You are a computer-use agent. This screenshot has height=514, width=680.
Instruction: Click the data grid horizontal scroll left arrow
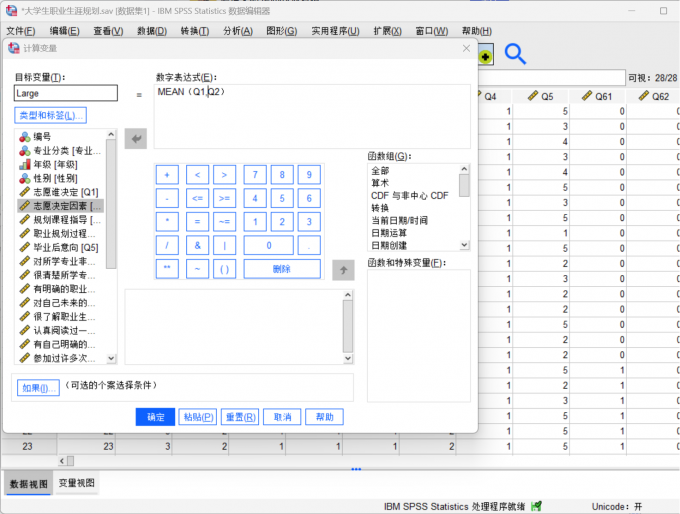(x=62, y=461)
